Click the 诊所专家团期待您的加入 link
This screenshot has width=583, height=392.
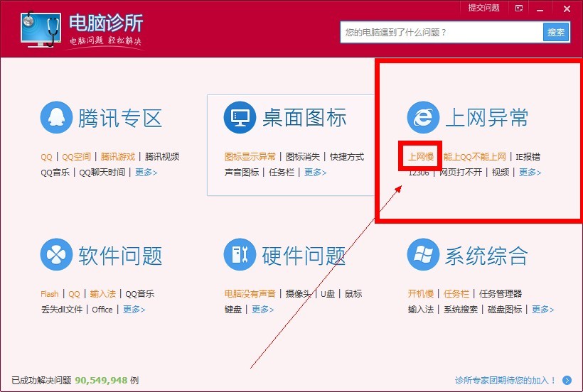pos(506,381)
